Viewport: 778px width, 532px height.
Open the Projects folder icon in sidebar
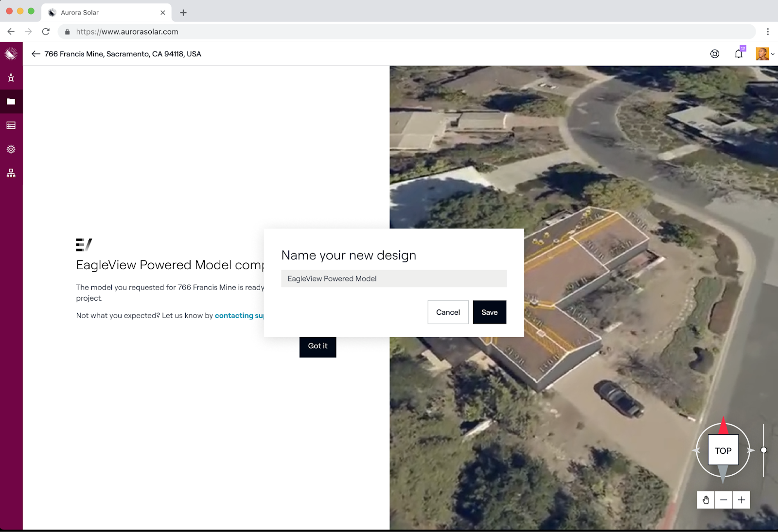(11, 102)
